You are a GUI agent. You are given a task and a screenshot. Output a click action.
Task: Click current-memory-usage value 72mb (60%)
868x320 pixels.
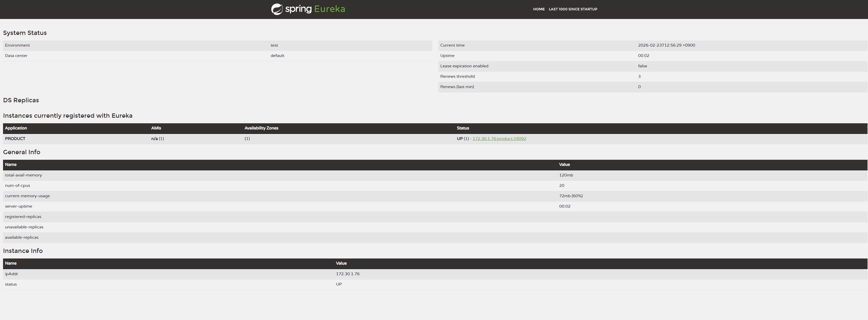pos(570,196)
